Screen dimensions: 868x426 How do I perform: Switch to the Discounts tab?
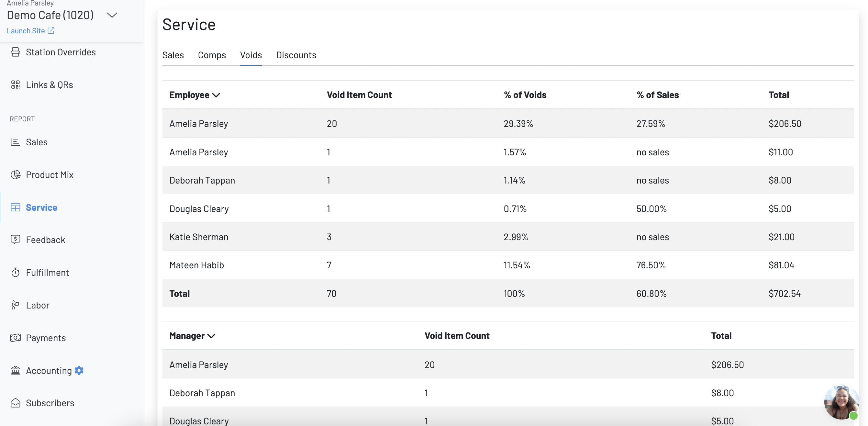(x=296, y=55)
